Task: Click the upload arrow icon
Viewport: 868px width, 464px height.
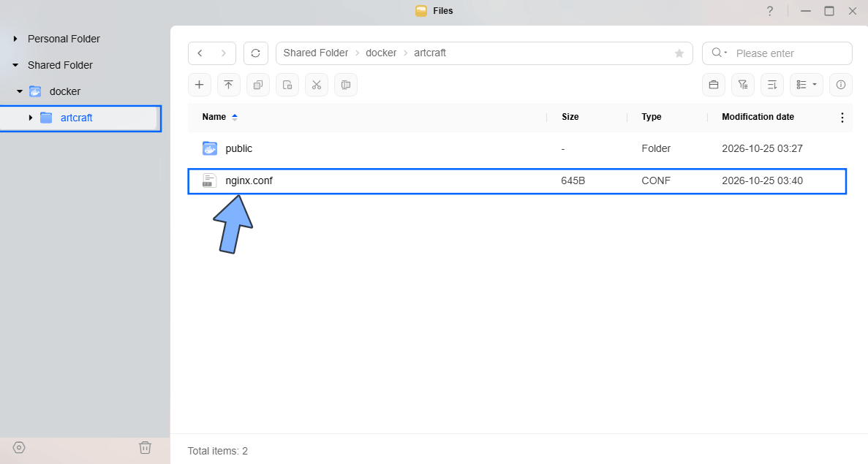Action: click(229, 85)
